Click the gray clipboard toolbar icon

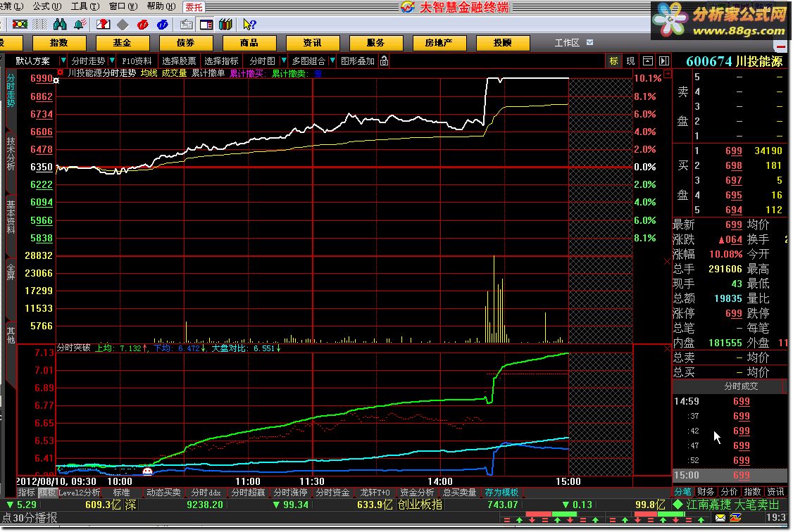click(186, 24)
